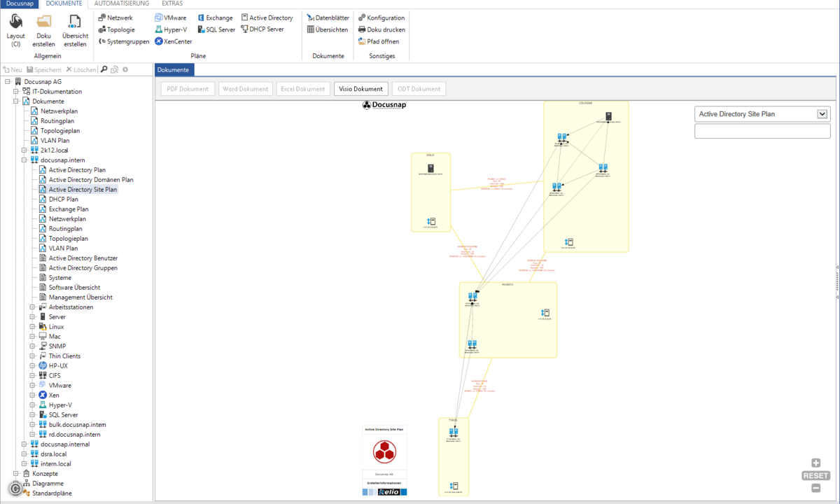Click the Löschen toolbar button

82,69
